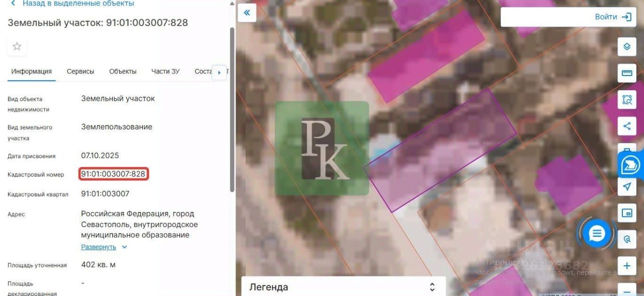Zoom out the map with the minus button
Image resolution: width=644 pixels, height=296 pixels.
(627, 290)
